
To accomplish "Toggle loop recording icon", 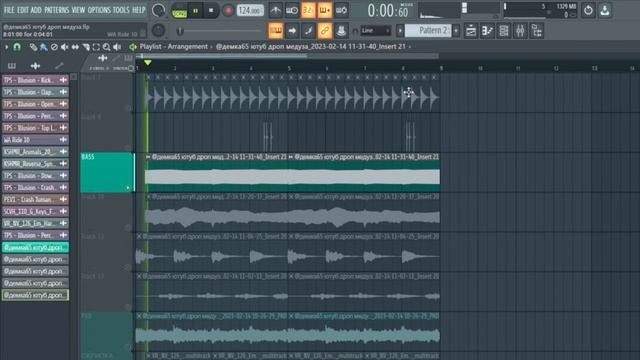I will [341, 11].
